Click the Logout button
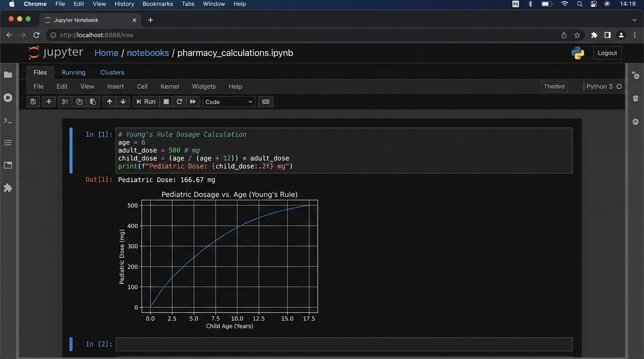644x359 pixels. (607, 53)
